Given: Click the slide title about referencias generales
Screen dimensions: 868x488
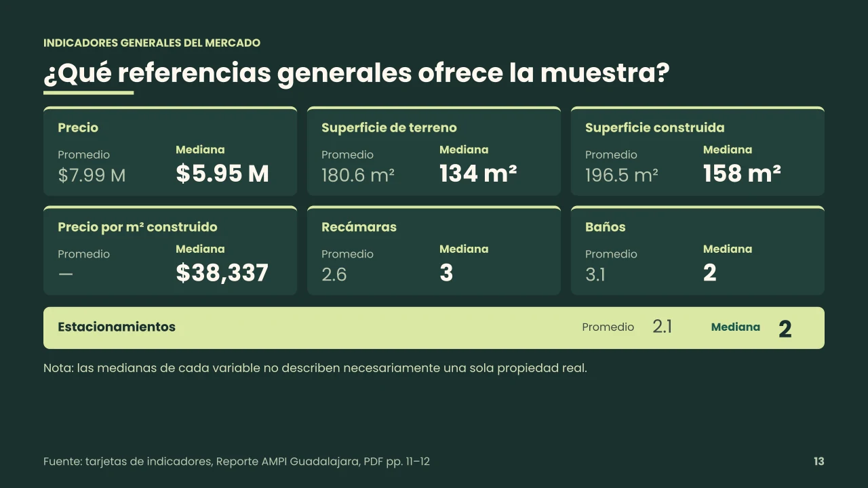Looking at the screenshot, I should [357, 73].
